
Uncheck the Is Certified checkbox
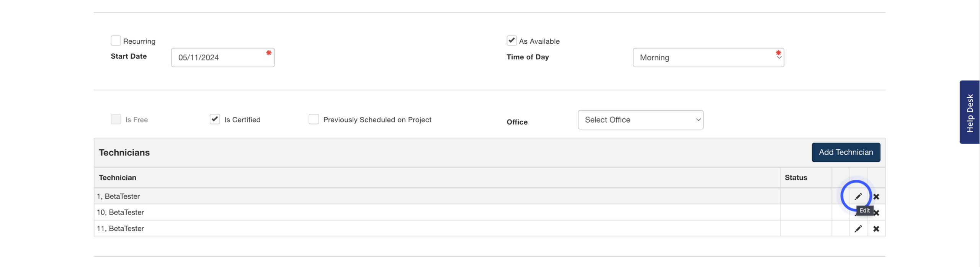215,119
